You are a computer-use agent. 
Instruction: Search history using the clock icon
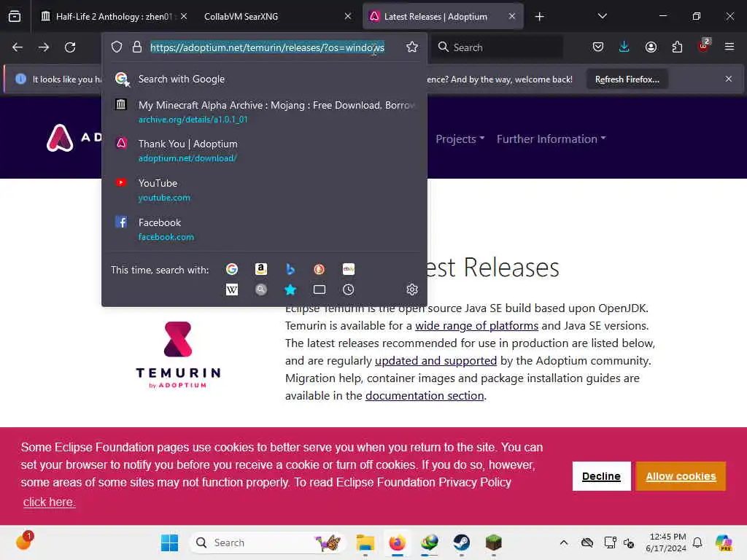pyautogui.click(x=348, y=289)
